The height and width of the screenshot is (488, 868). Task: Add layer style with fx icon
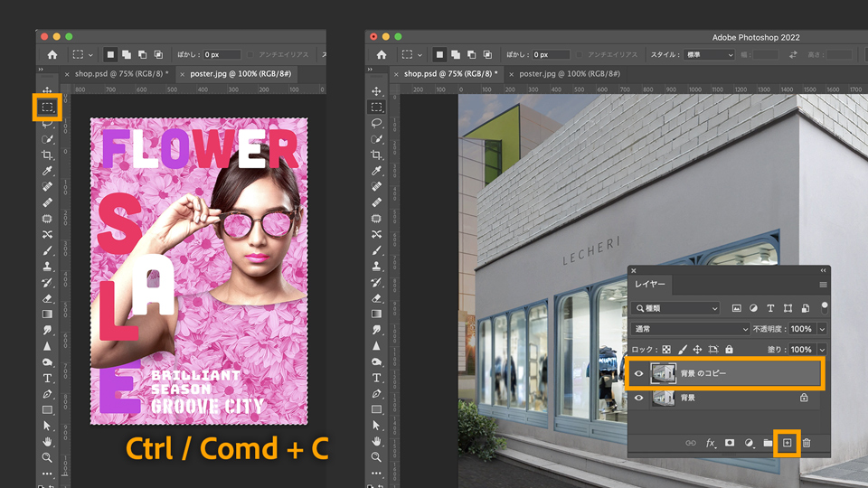711,443
